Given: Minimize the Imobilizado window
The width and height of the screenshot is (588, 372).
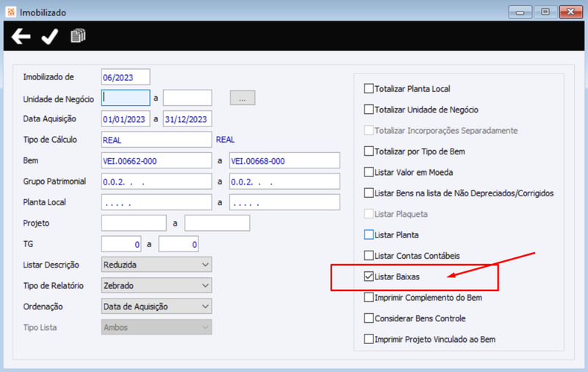Looking at the screenshot, I should coord(520,12).
